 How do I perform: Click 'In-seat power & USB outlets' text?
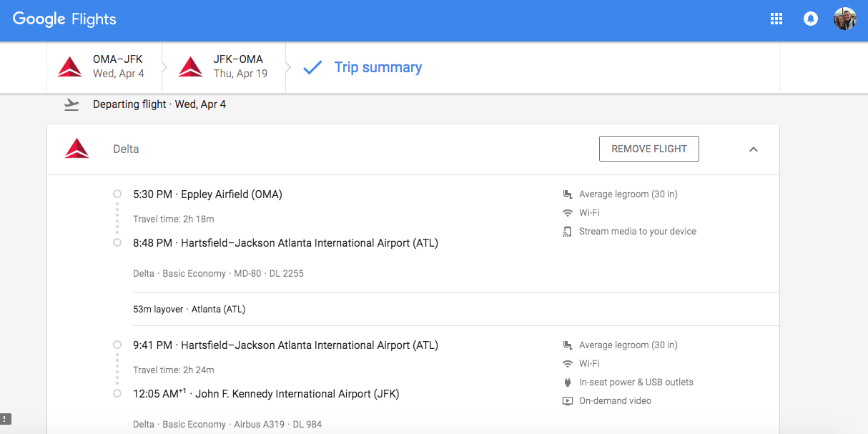tap(636, 382)
